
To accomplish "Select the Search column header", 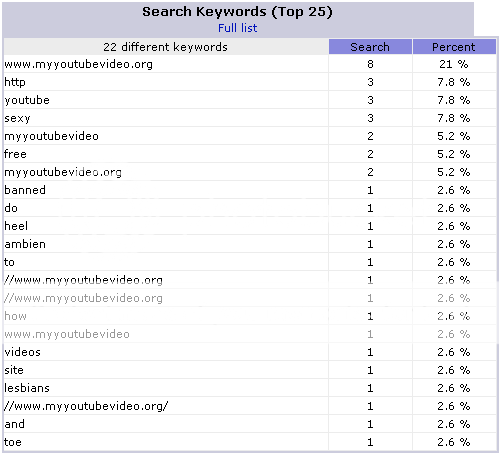I will pos(370,47).
